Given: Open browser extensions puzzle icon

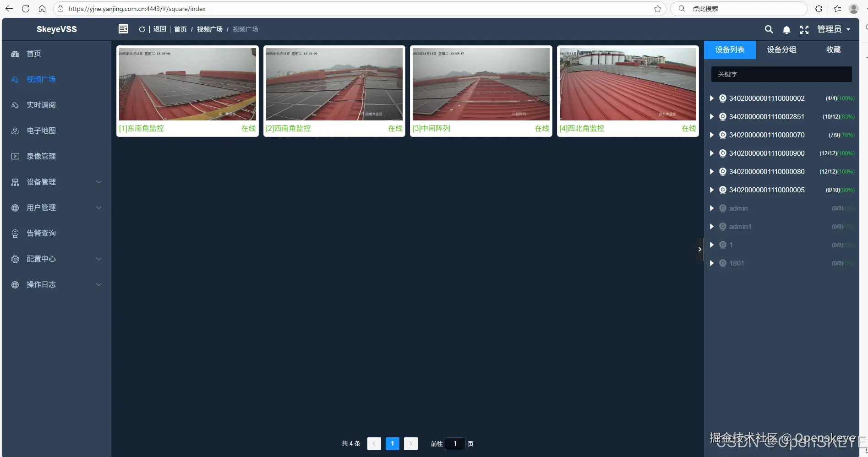Looking at the screenshot, I should pos(819,9).
